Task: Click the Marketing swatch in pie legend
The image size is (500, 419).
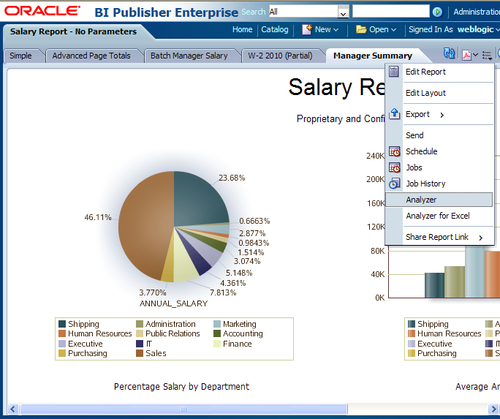Action: 217,324
